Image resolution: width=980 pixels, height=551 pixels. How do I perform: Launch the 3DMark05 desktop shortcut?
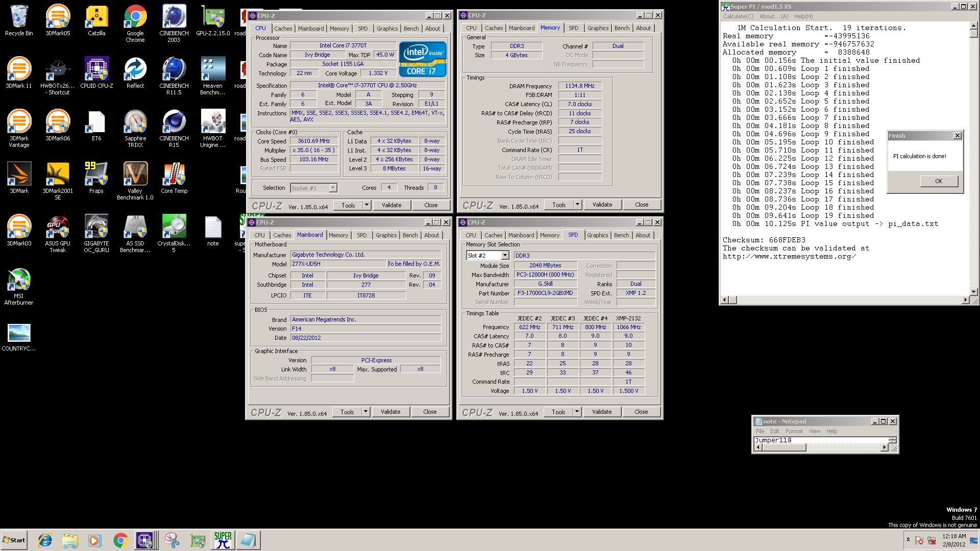58,20
